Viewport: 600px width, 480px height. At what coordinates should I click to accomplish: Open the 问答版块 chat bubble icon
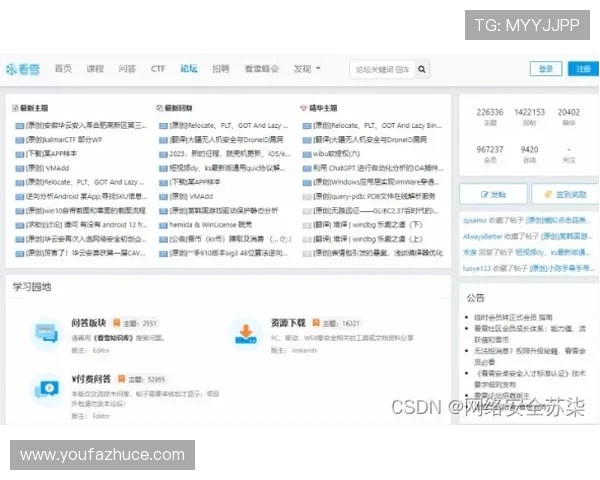pos(46,333)
